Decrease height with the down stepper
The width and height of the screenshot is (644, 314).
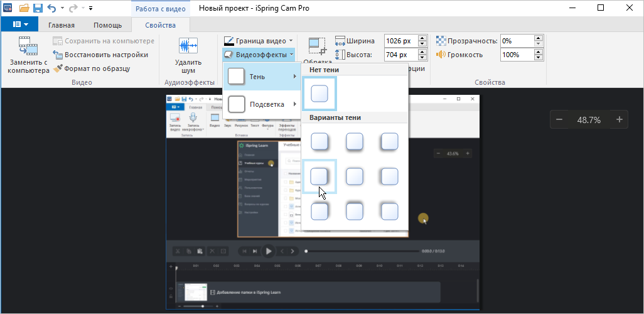422,58
